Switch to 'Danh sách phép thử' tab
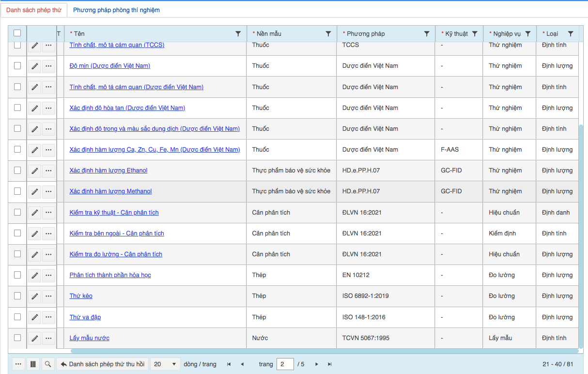This screenshot has height=374, width=588. 34,10
